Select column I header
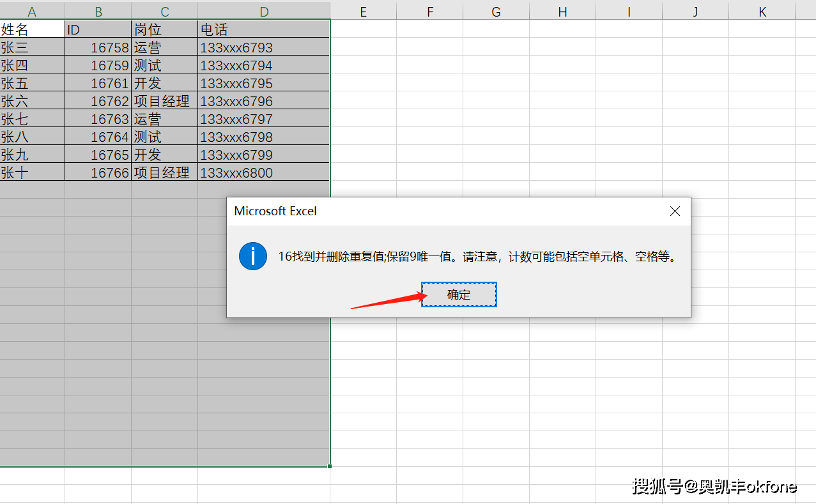 629,11
